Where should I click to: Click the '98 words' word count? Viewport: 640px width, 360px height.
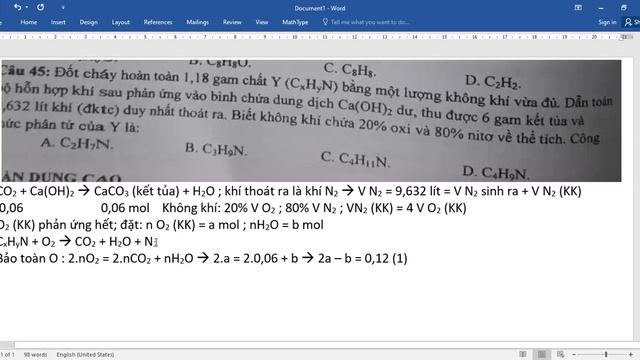(36, 355)
